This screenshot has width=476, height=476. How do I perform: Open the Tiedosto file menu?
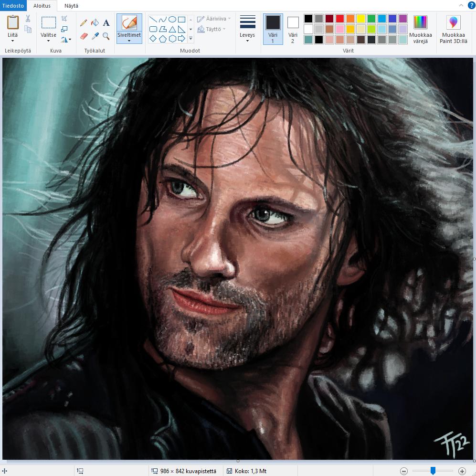click(13, 6)
